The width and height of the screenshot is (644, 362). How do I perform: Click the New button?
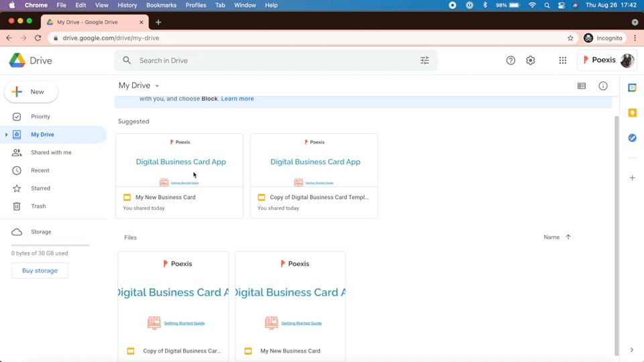(32, 92)
